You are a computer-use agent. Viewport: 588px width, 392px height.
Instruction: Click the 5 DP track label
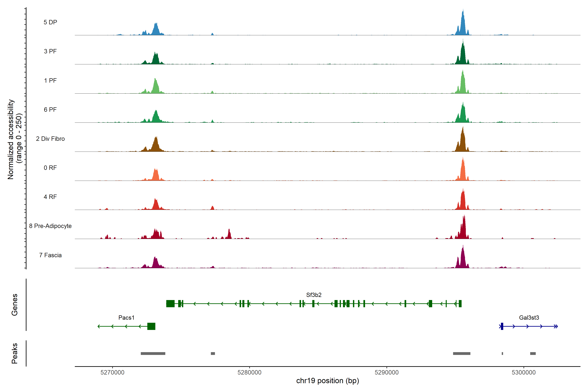[x=50, y=22]
